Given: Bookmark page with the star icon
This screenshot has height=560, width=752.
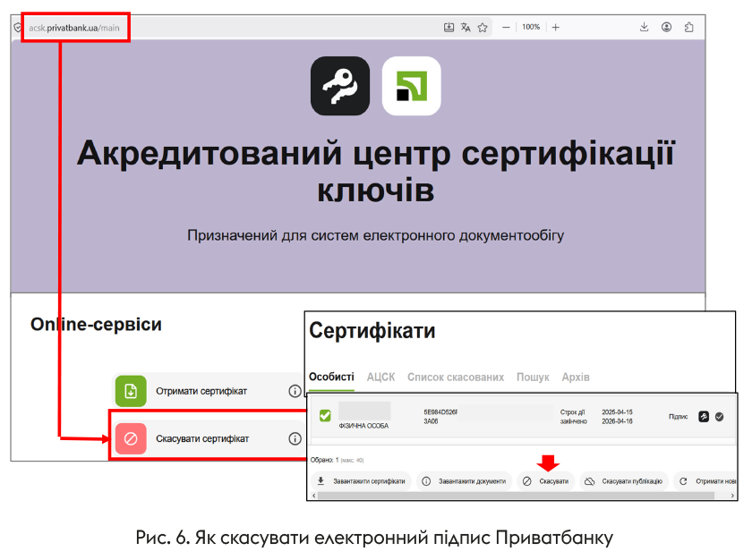Looking at the screenshot, I should pyautogui.click(x=483, y=28).
